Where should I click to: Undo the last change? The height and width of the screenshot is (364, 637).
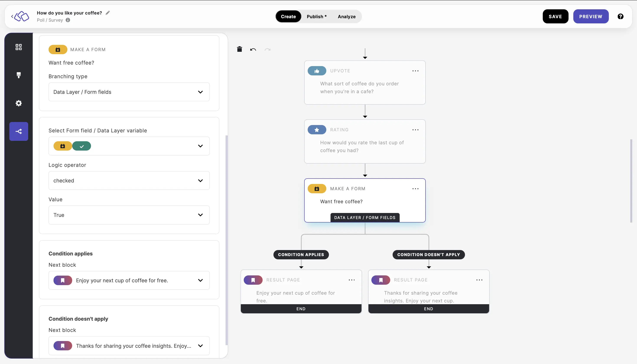coord(253,49)
